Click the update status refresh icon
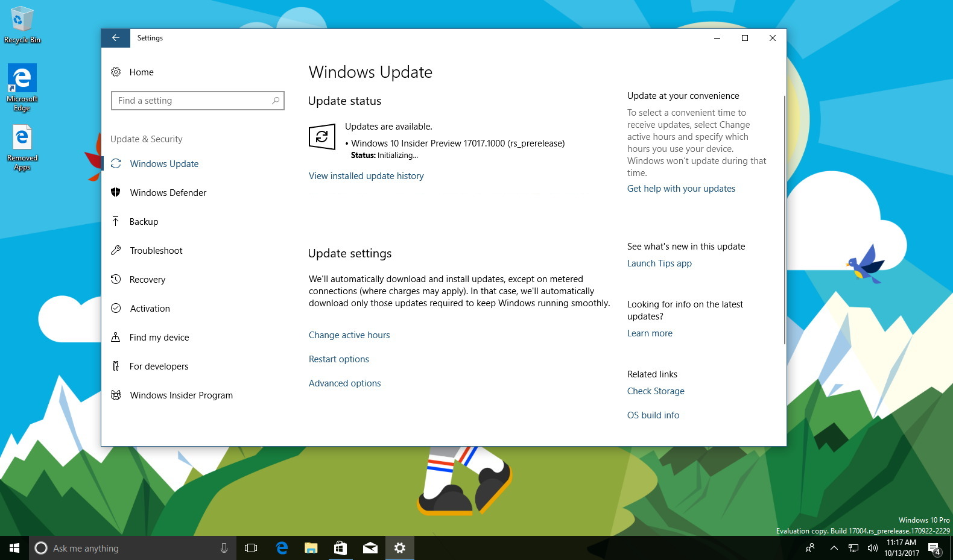 tap(322, 137)
